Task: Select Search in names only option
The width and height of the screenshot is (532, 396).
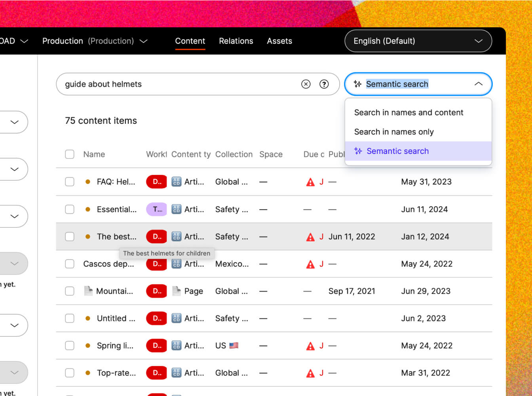Action: 394,132
